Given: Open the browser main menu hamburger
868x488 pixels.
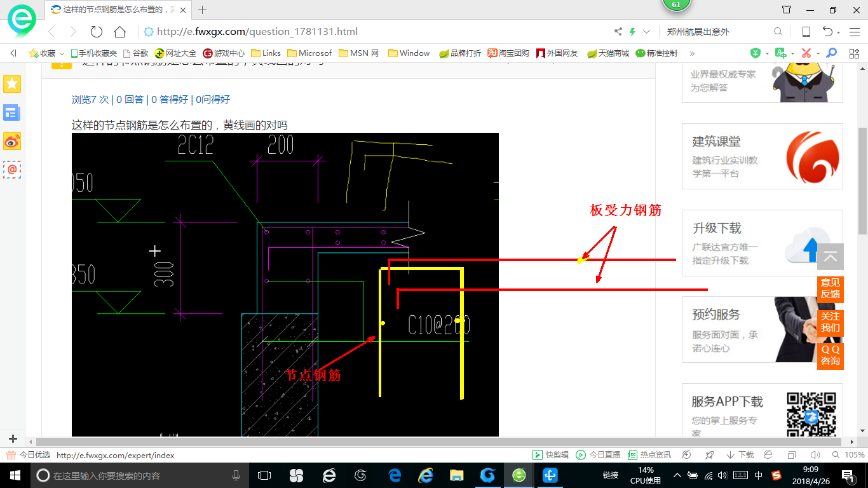Looking at the screenshot, I should pos(853,32).
